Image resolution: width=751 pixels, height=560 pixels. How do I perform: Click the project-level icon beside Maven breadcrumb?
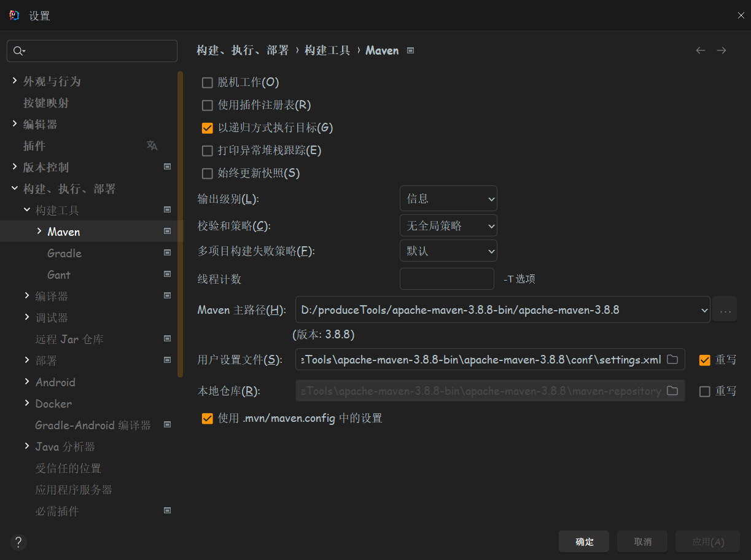[x=411, y=50]
